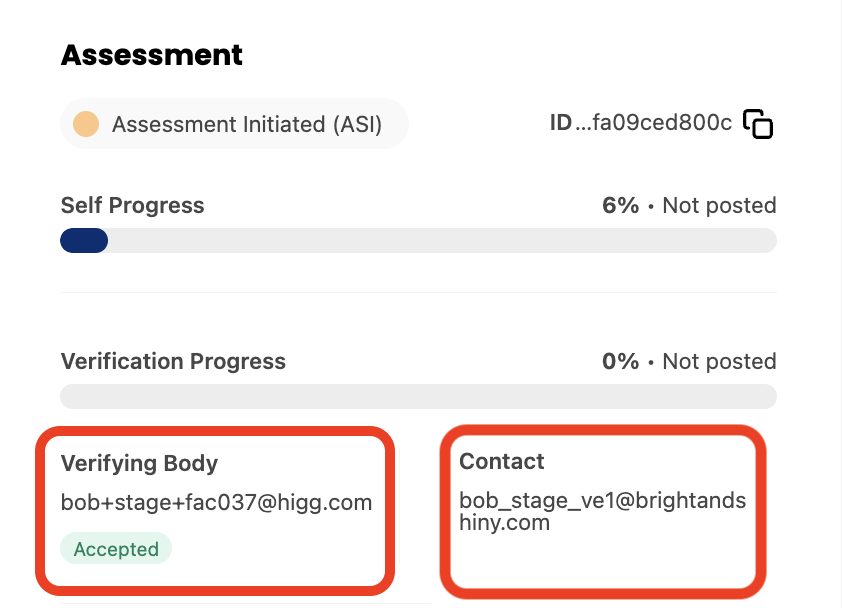Click the ID label beside the truncated identifier

point(561,122)
